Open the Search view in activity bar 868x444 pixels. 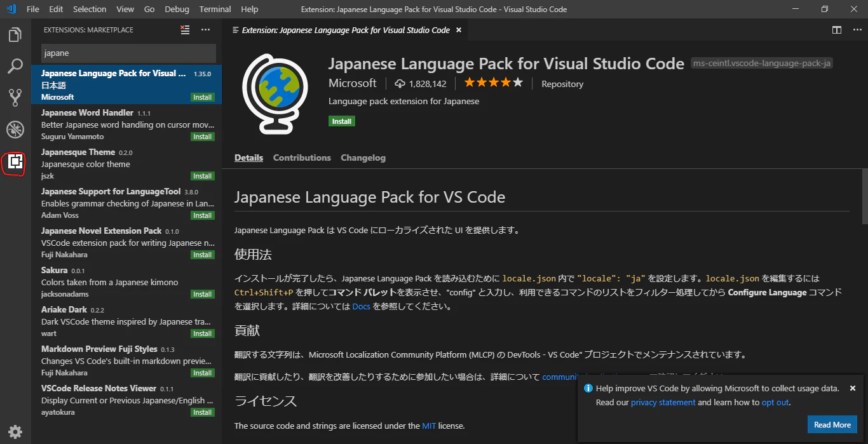(x=15, y=66)
